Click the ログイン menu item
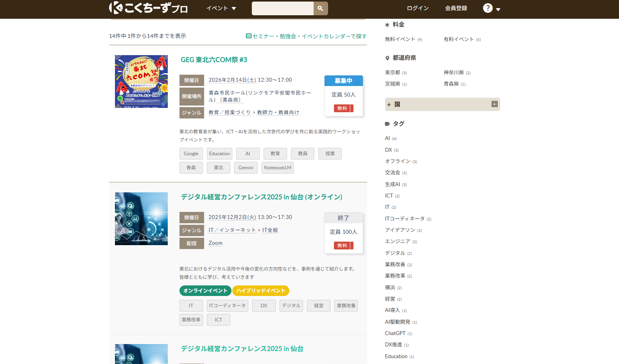This screenshot has width=619, height=364. [418, 8]
